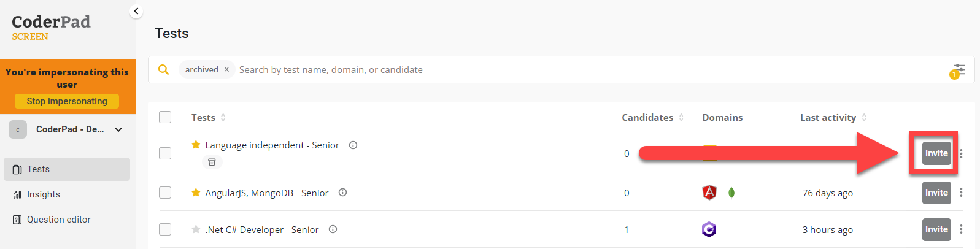Image resolution: width=980 pixels, height=249 pixels.
Task: Click info icon beside Language independent - Senior
Action: [353, 145]
